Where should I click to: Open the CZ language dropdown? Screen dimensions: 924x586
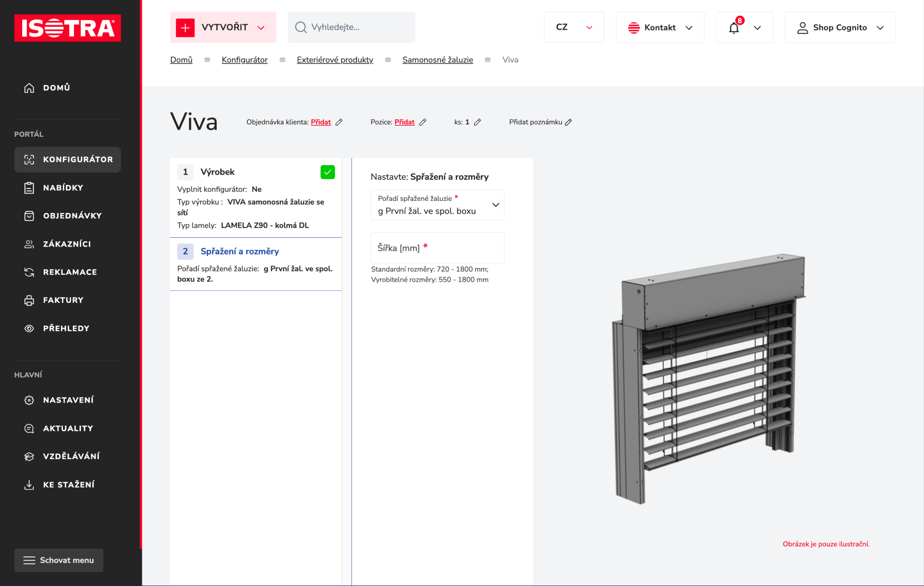pos(574,28)
